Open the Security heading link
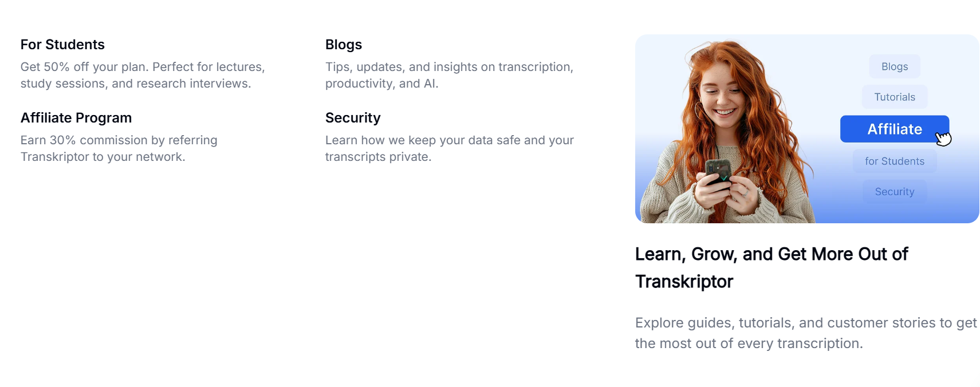Screen dimensions: 980x387 click(353, 118)
